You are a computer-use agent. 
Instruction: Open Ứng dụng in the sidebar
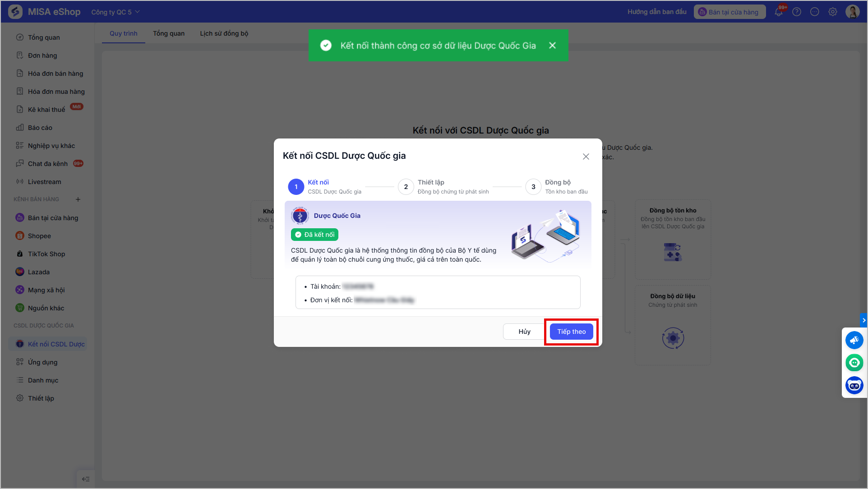coord(42,362)
